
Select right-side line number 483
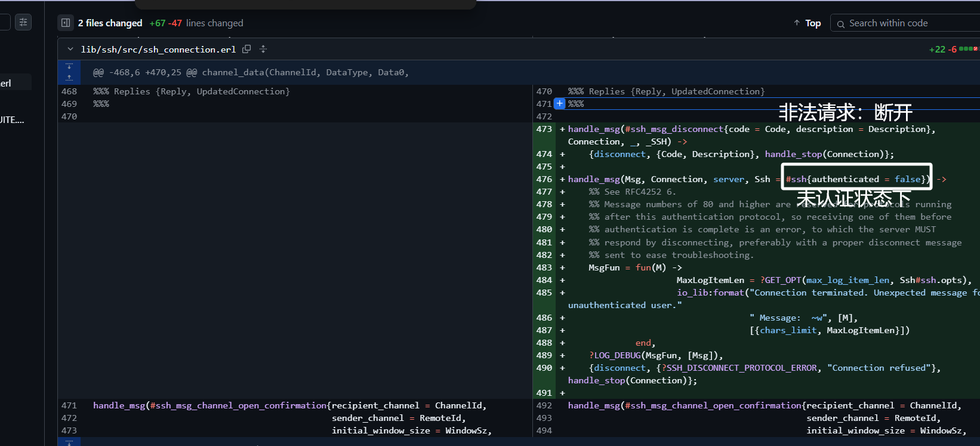pyautogui.click(x=544, y=267)
